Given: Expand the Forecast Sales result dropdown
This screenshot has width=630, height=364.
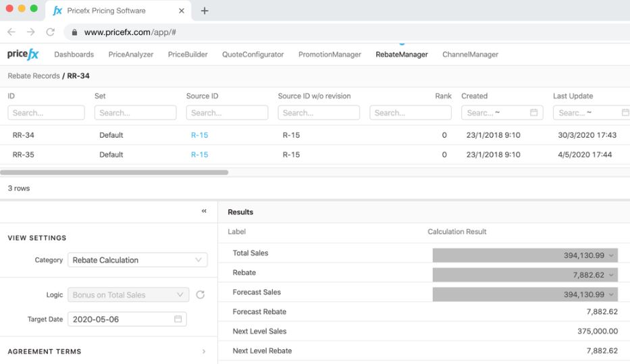Looking at the screenshot, I should 611,294.
